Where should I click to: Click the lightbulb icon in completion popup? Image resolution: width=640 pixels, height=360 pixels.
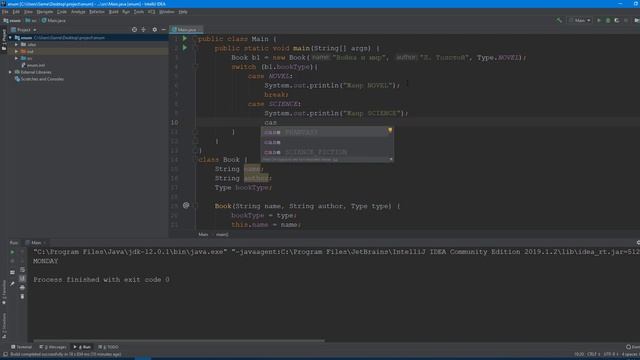pyautogui.click(x=390, y=131)
